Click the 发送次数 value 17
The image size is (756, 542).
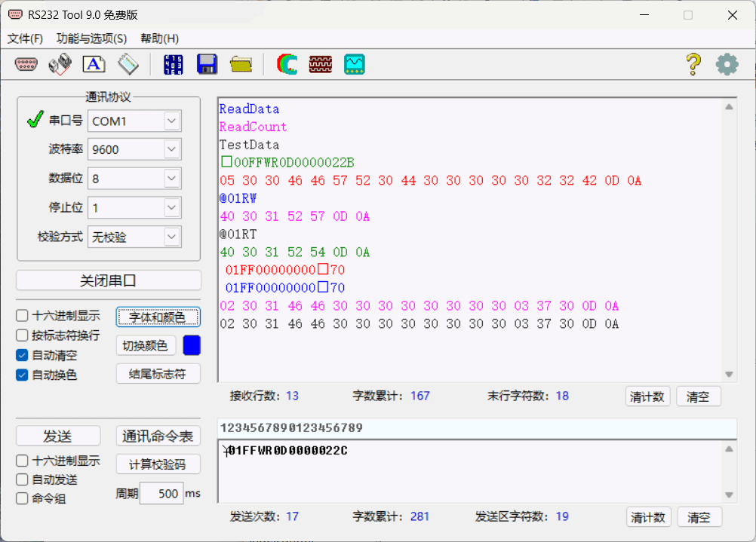coord(292,516)
